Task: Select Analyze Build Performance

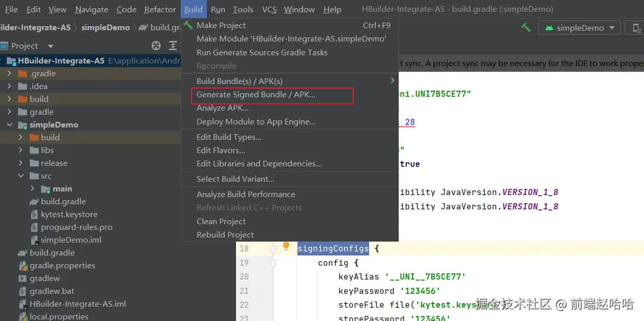Action: point(290,194)
